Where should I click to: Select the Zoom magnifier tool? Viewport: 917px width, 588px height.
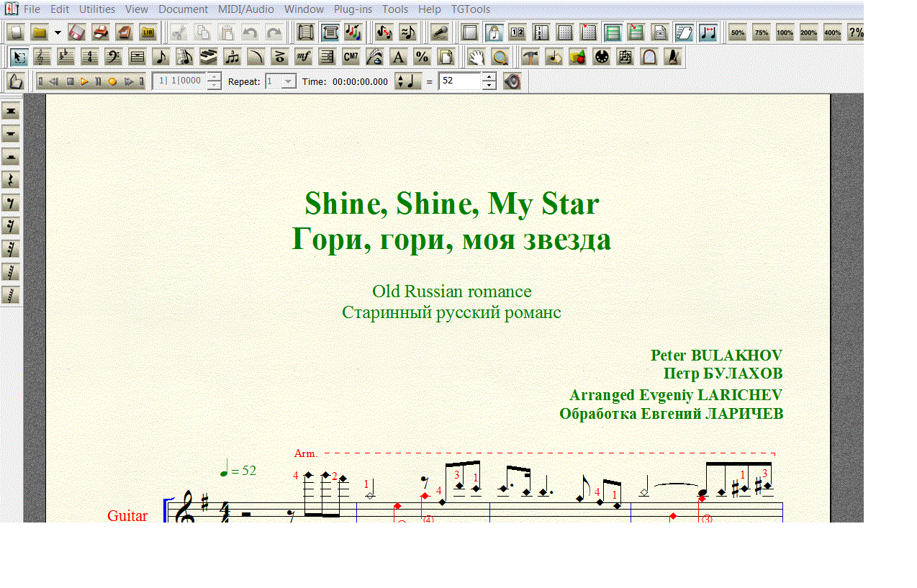[500, 57]
